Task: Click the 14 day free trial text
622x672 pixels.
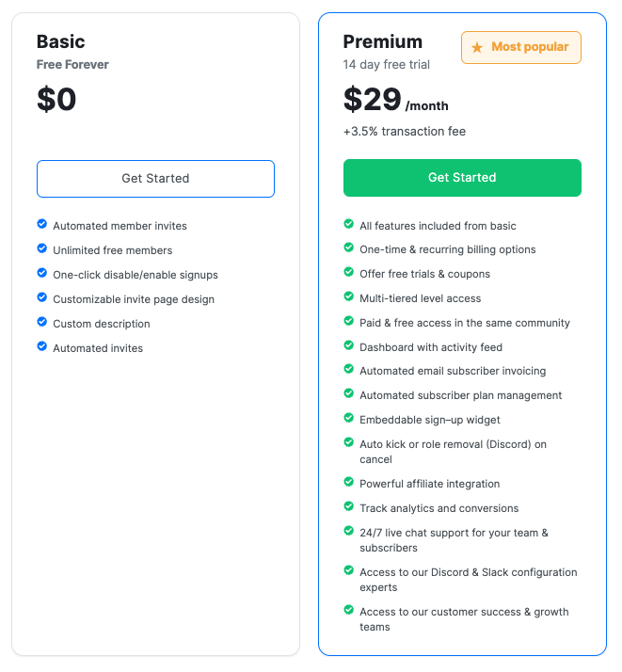Action: point(386,65)
